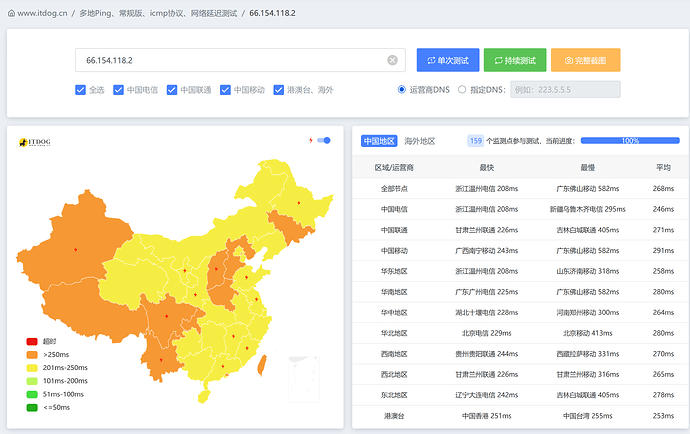Click the 中国移动 table row label
Viewport: 690px width, 434px height.
point(394,250)
